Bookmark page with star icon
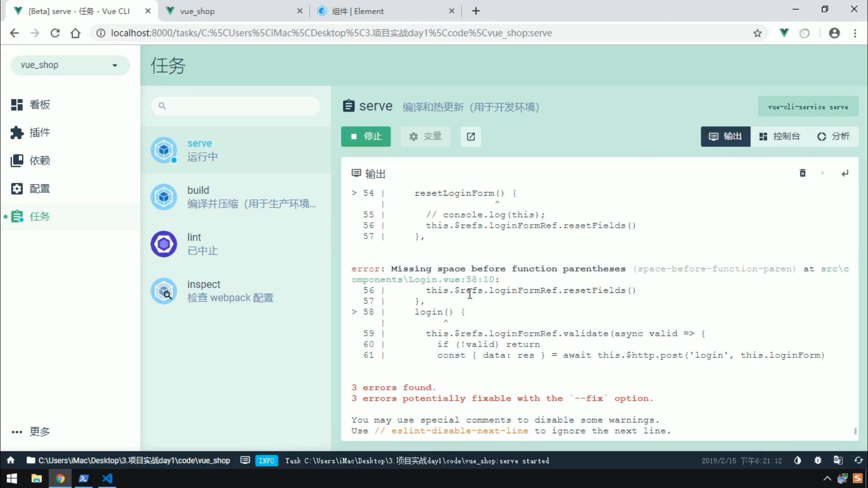 pyautogui.click(x=758, y=33)
